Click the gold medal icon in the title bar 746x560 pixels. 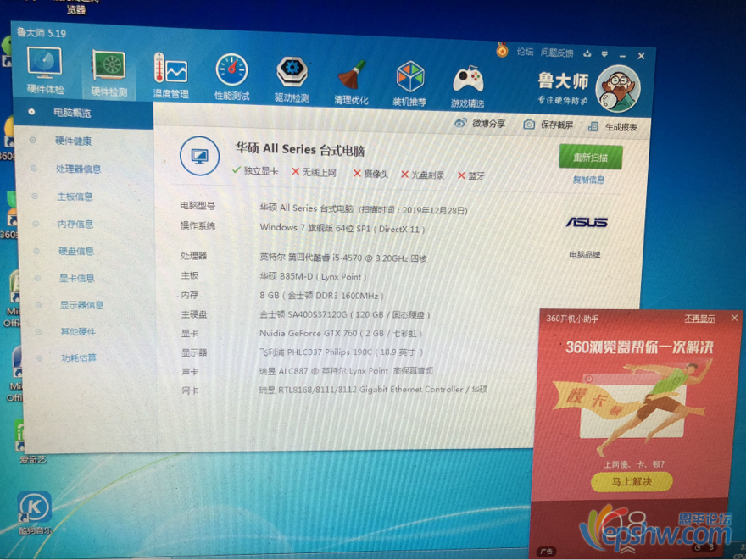[x=502, y=50]
